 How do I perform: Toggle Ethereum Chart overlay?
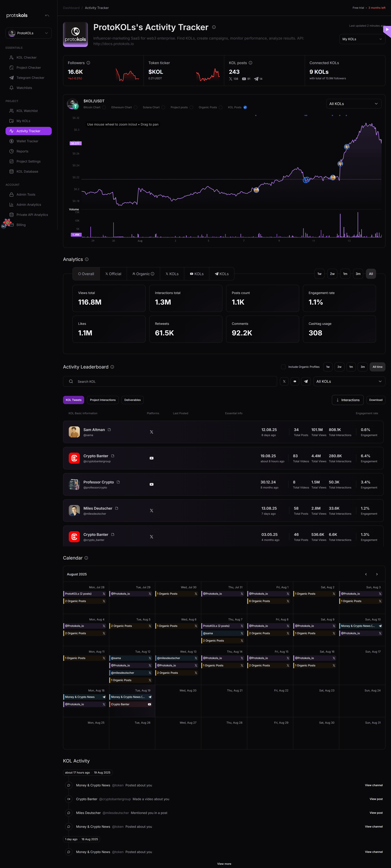(135, 107)
